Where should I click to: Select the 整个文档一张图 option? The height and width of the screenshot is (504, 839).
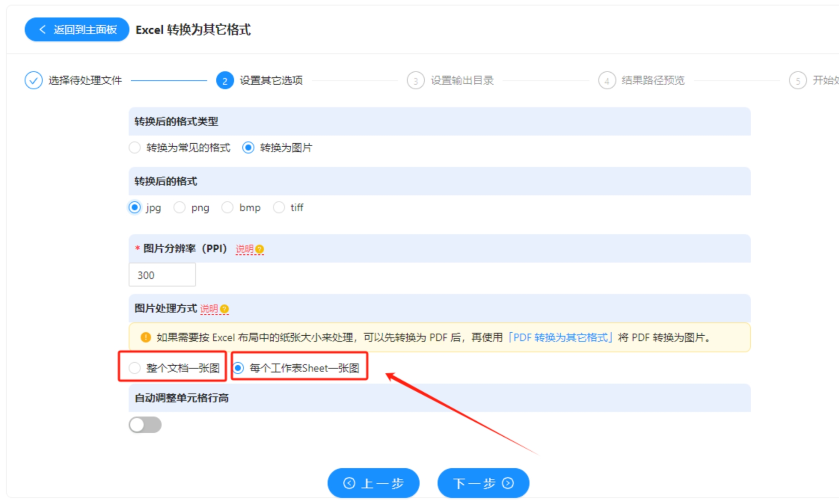click(135, 368)
